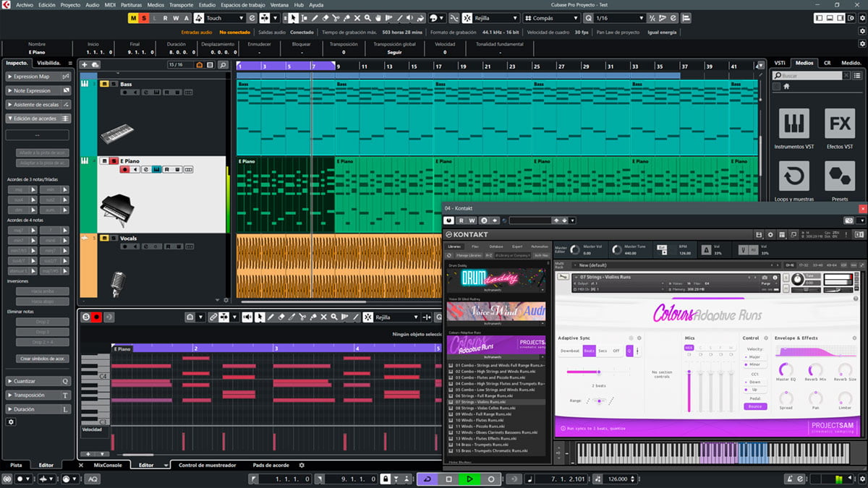
Task: Click the Bounce button in Kontakt
Action: tap(754, 406)
